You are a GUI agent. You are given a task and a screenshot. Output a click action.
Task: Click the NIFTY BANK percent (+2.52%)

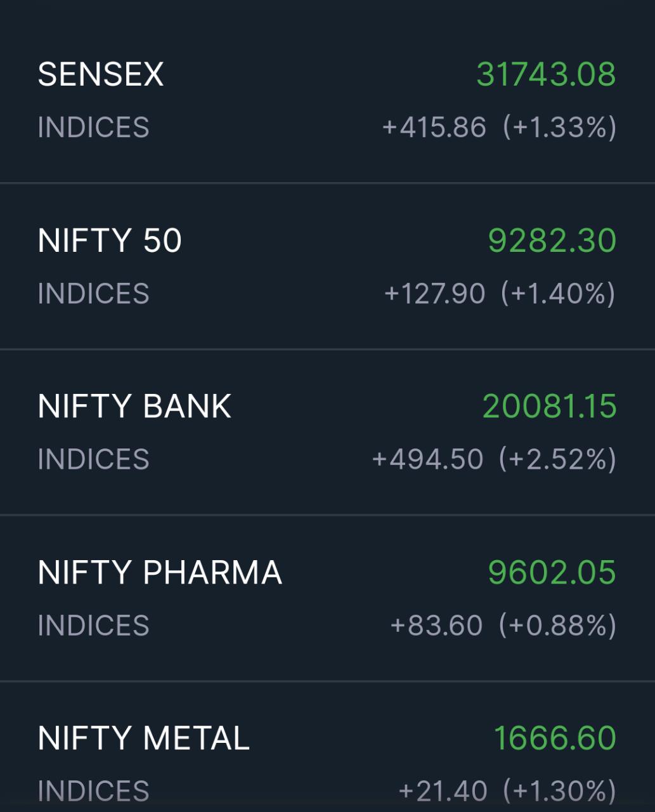pyautogui.click(x=557, y=459)
